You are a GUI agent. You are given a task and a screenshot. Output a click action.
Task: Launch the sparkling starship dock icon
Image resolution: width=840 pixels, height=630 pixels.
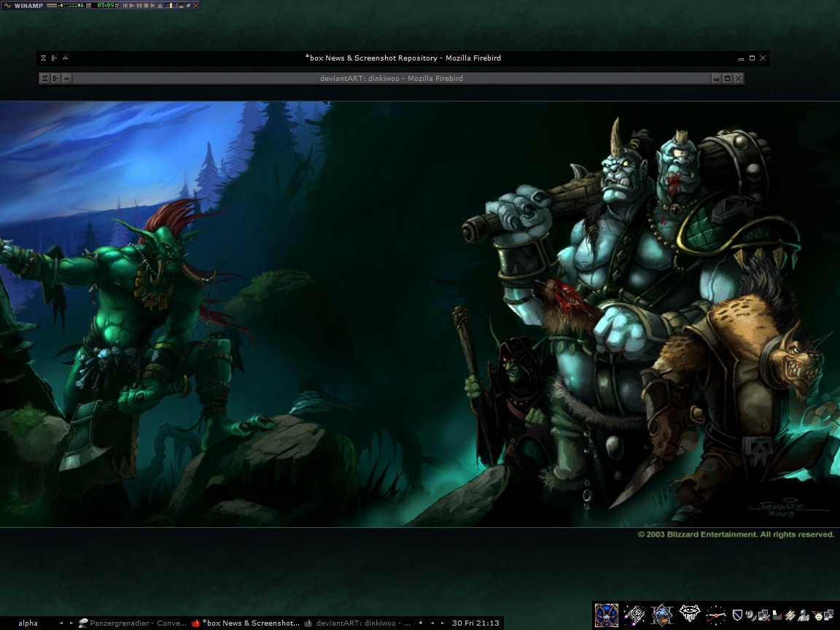[x=634, y=615]
